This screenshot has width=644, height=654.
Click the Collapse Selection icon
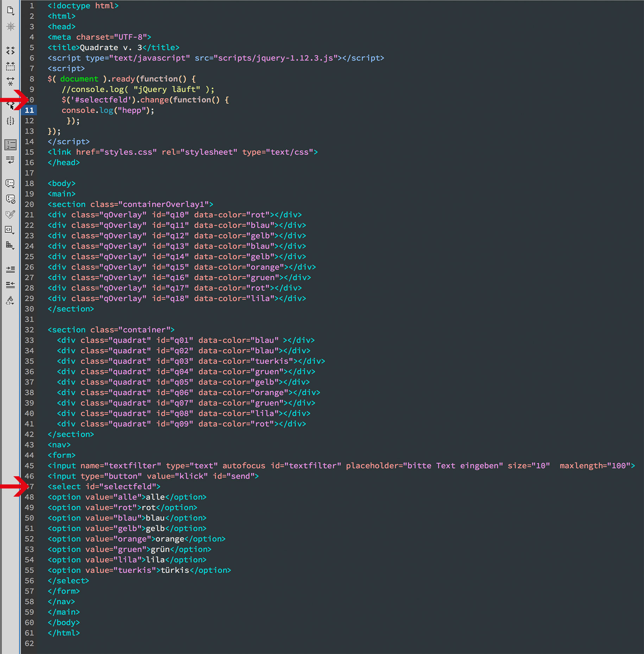(x=11, y=66)
